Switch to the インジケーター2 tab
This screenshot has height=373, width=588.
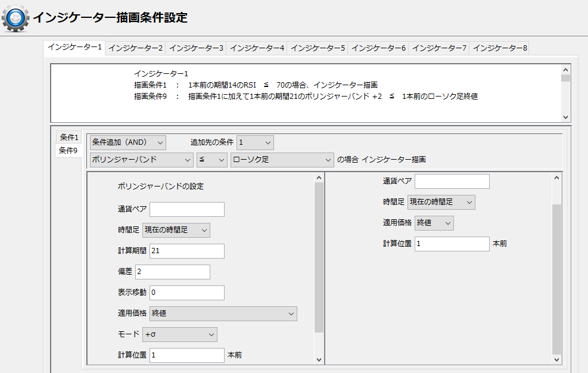coord(135,48)
